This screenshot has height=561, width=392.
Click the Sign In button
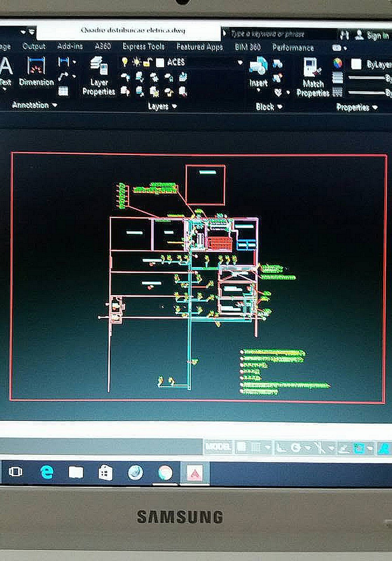(373, 35)
